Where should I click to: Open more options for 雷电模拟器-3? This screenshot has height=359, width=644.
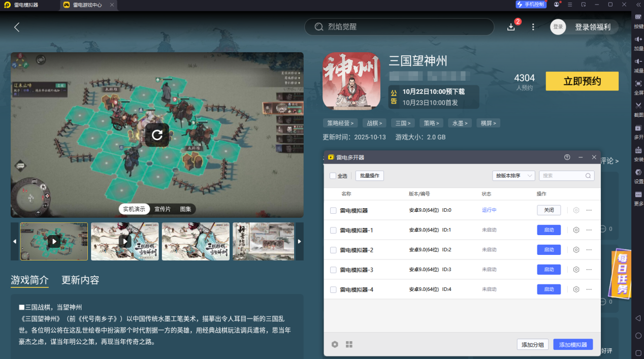589,270
